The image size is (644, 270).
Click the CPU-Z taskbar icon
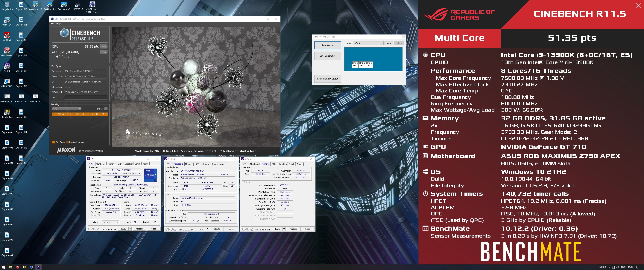click(x=38, y=267)
